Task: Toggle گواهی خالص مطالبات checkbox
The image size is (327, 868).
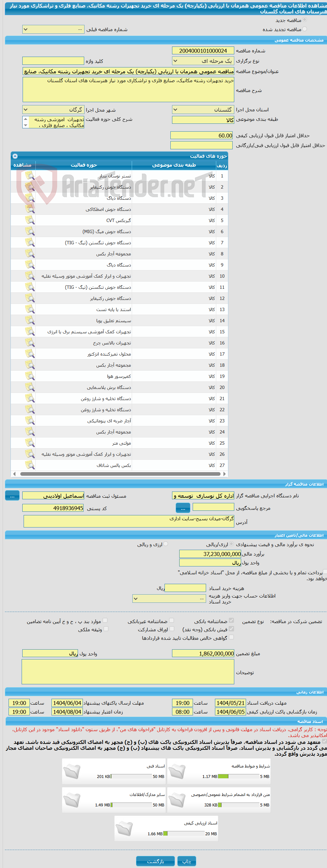Action: [x=231, y=637]
